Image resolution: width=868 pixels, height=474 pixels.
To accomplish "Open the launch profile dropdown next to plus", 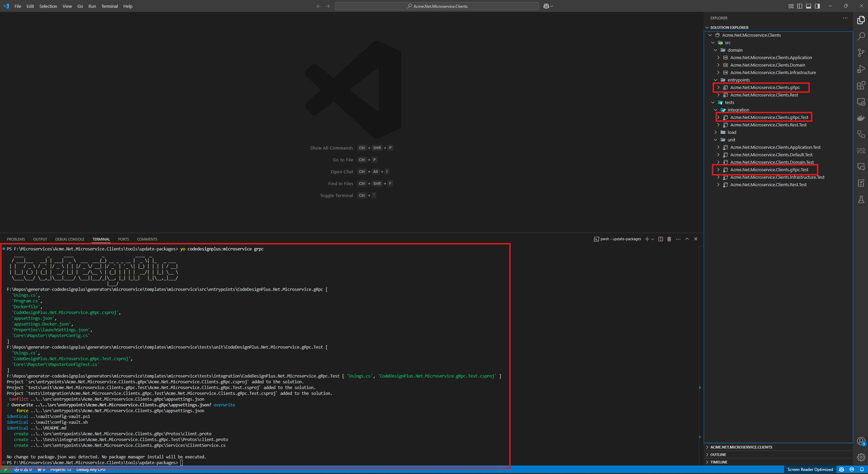I will (653, 239).
